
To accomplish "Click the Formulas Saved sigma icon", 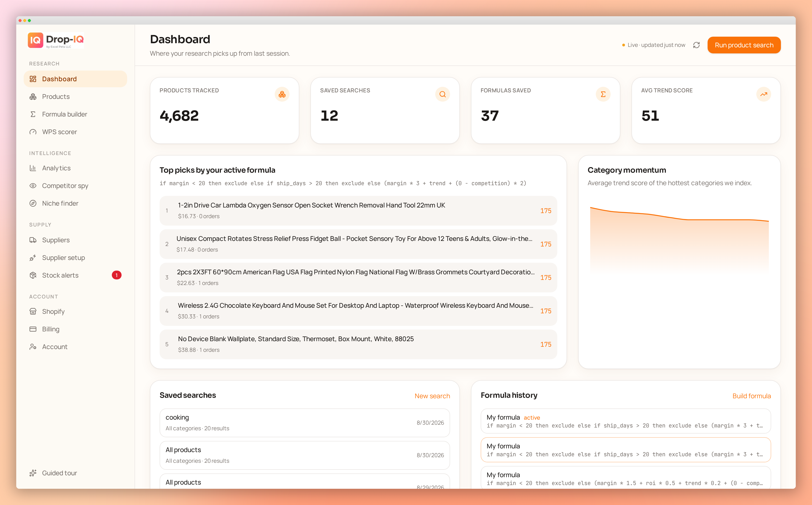I will pos(603,94).
